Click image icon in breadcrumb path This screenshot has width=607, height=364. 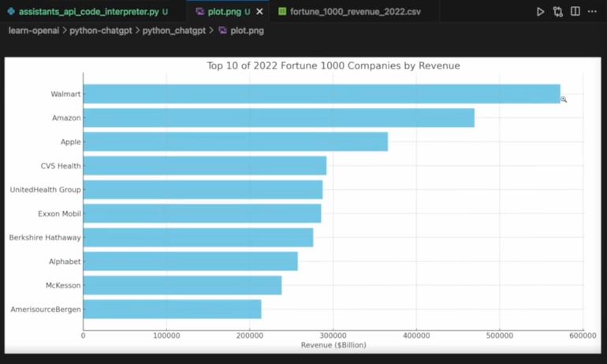tap(222, 30)
